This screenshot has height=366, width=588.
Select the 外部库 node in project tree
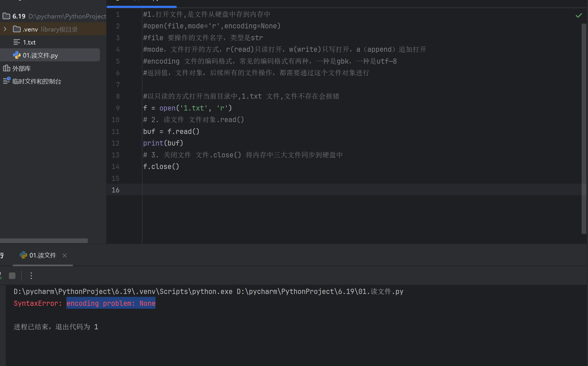21,69
